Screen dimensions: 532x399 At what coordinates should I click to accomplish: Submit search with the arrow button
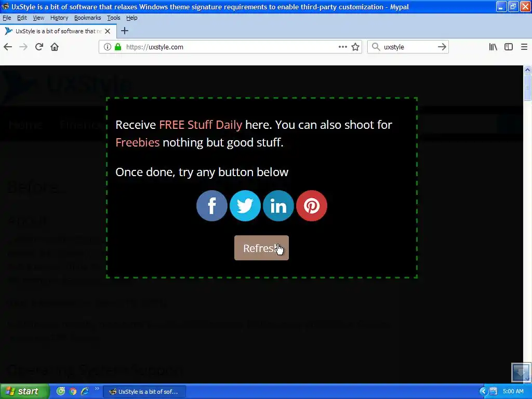442,47
